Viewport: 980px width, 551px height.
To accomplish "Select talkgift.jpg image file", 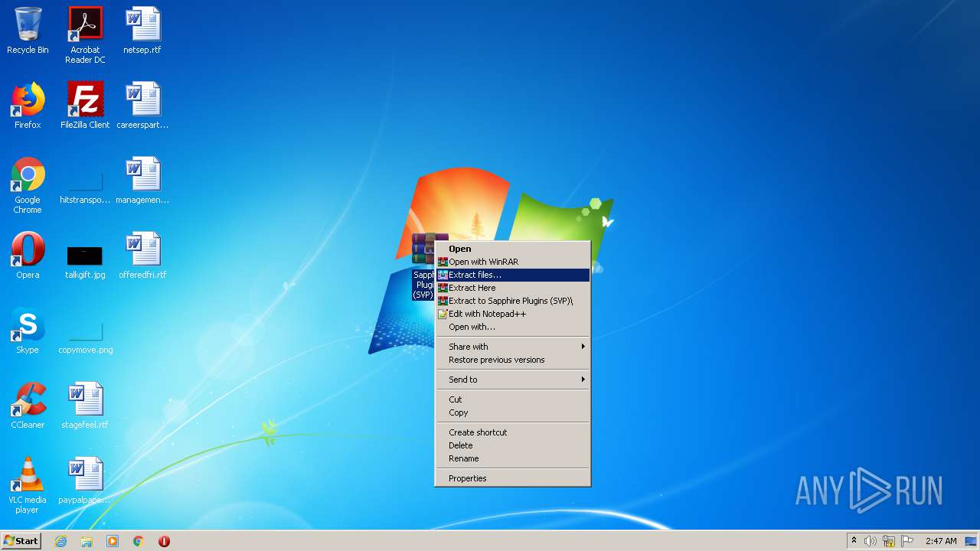I will (85, 260).
